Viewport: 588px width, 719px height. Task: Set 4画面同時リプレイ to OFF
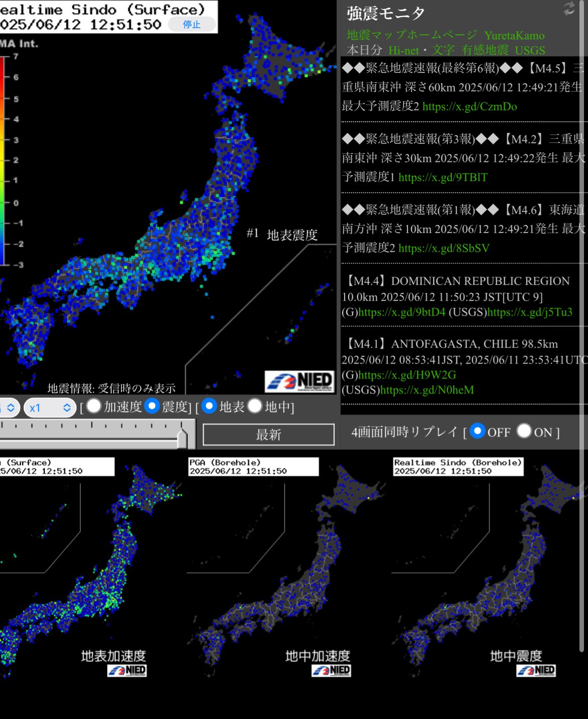tap(477, 431)
